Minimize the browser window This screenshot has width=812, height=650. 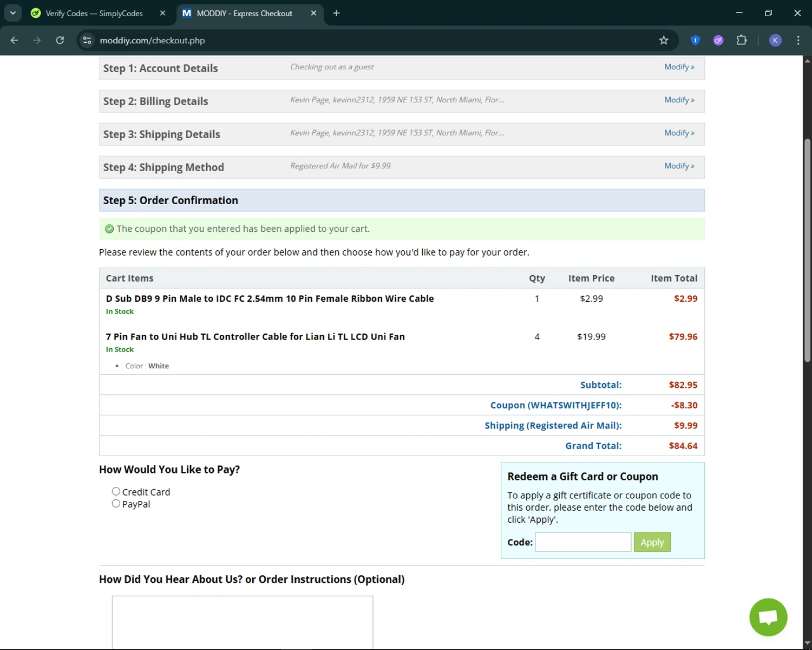click(739, 13)
